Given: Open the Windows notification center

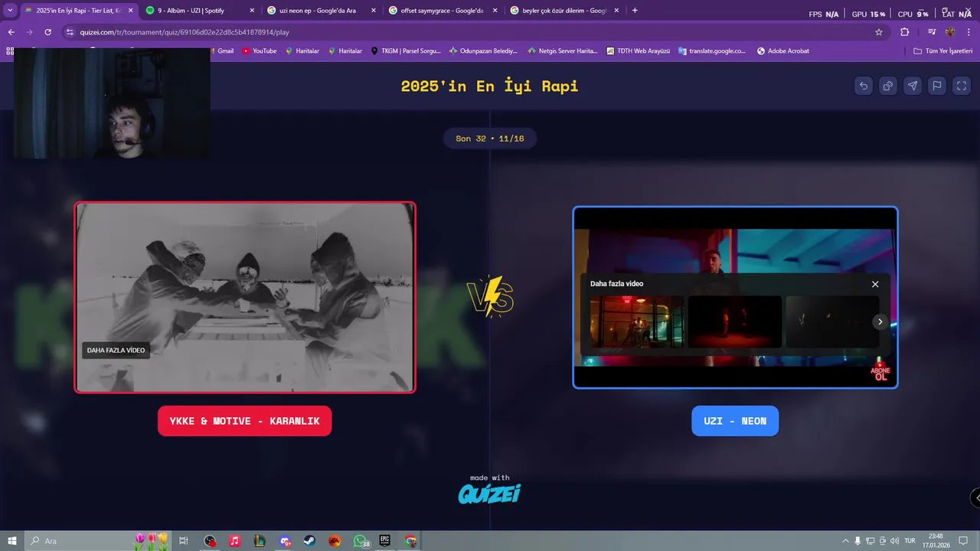Looking at the screenshot, I should coord(964,541).
